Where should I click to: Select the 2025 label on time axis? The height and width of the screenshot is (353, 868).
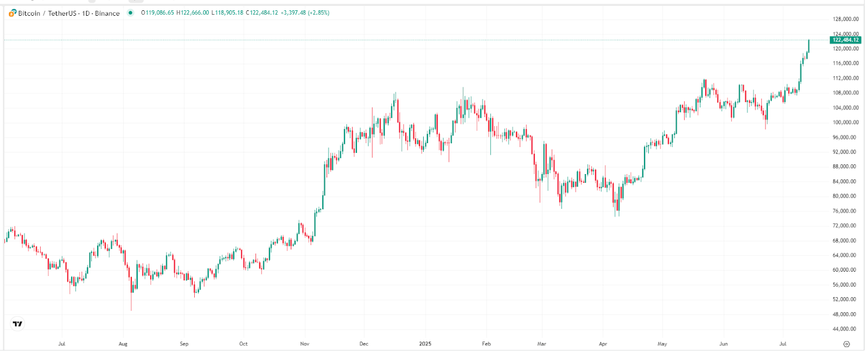425,343
